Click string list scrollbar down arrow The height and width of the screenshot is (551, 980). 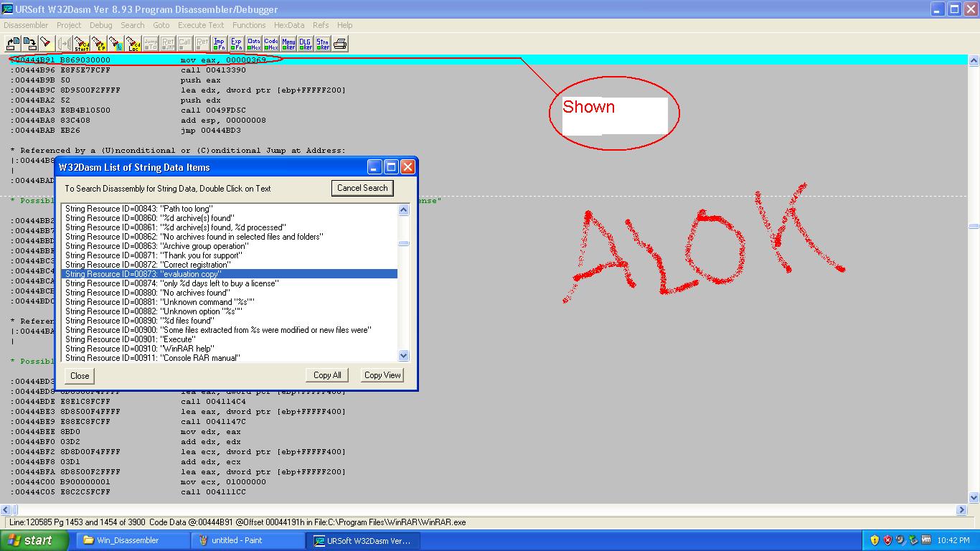[403, 355]
